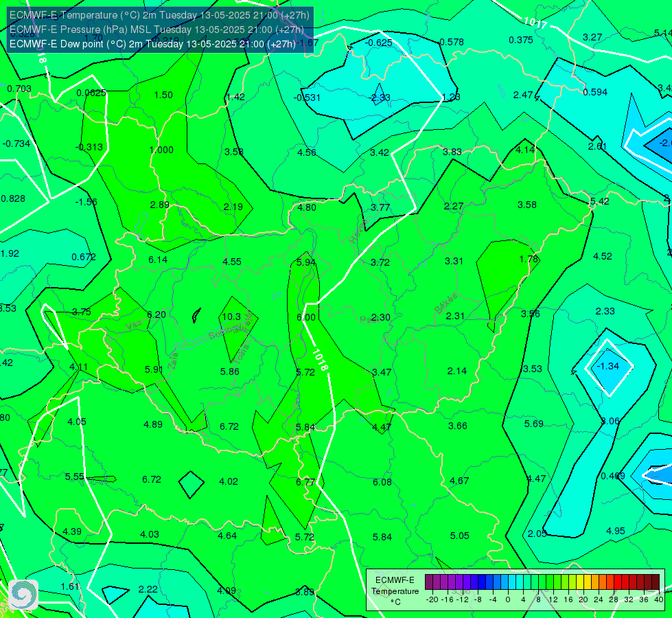672x618 pixels.
Task: Click the 6.14 map value
Action: (158, 260)
